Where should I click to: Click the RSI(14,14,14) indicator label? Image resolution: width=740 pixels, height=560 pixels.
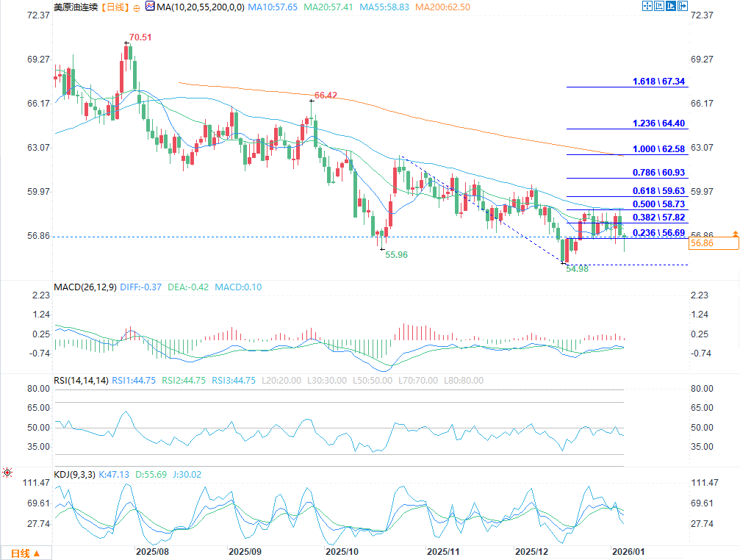81,380
